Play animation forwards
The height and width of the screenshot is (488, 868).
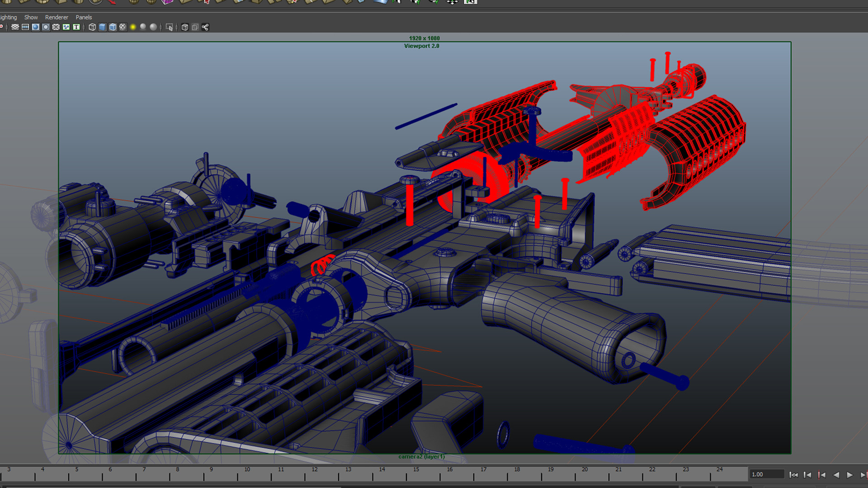click(849, 475)
